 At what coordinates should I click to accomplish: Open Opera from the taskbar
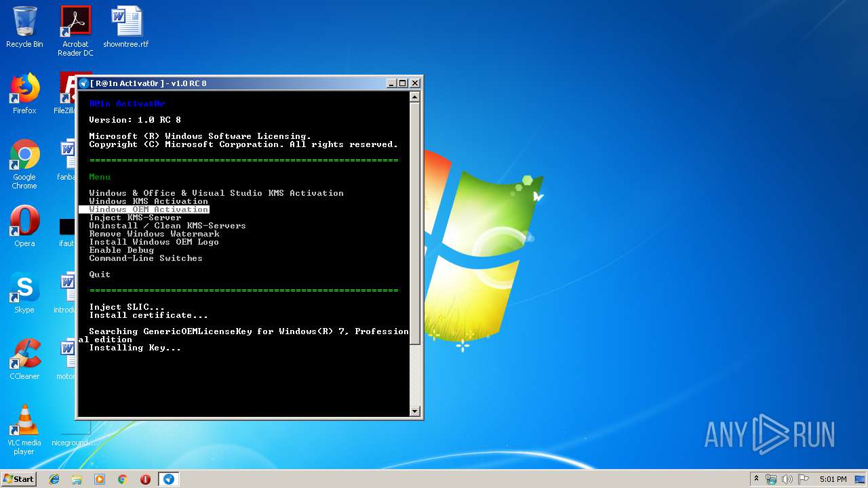coord(145,479)
